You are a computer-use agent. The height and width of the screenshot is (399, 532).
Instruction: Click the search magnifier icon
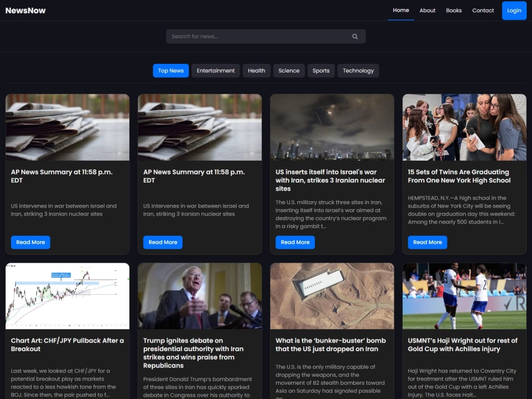355,36
